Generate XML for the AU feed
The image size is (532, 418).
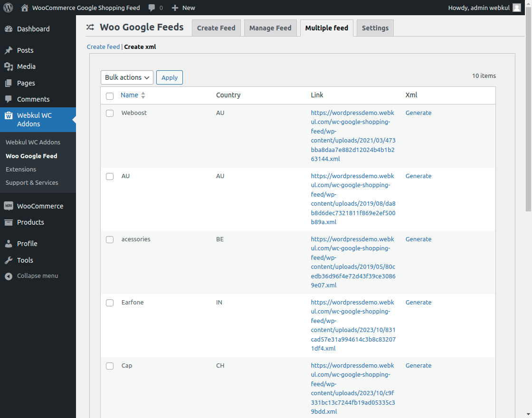[x=418, y=176]
